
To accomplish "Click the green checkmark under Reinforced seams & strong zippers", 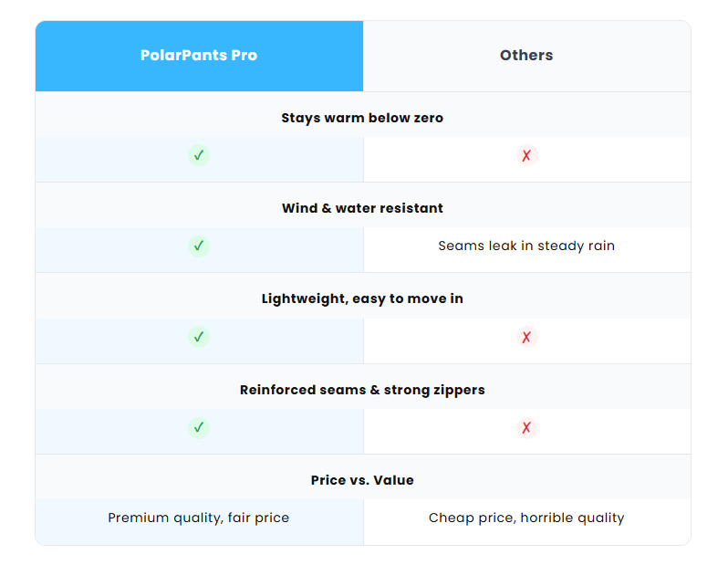I will 199,427.
